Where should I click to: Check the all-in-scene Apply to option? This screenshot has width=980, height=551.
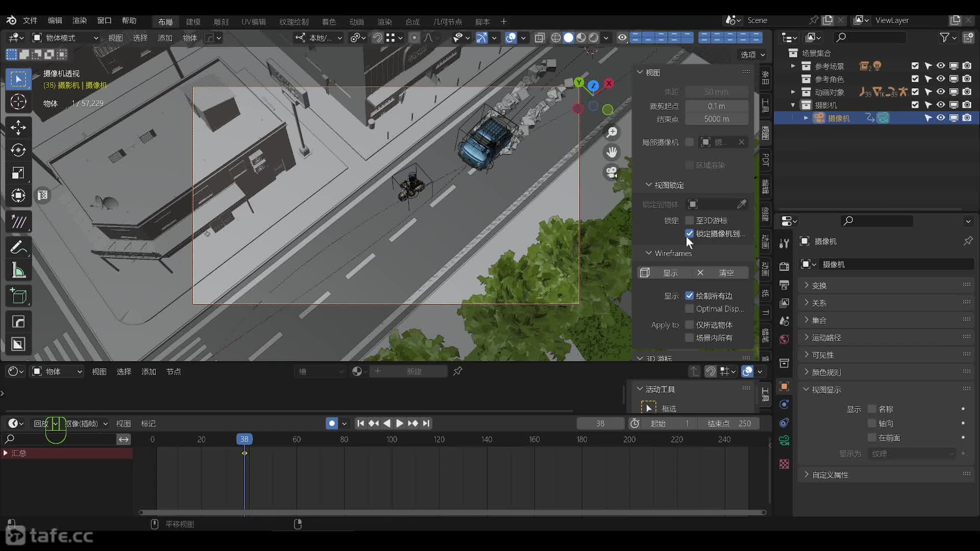tap(690, 338)
